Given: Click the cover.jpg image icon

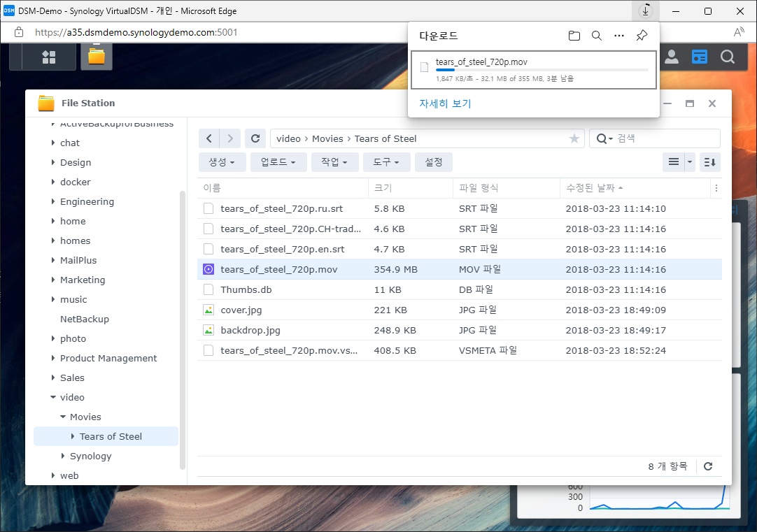Looking at the screenshot, I should (x=208, y=310).
